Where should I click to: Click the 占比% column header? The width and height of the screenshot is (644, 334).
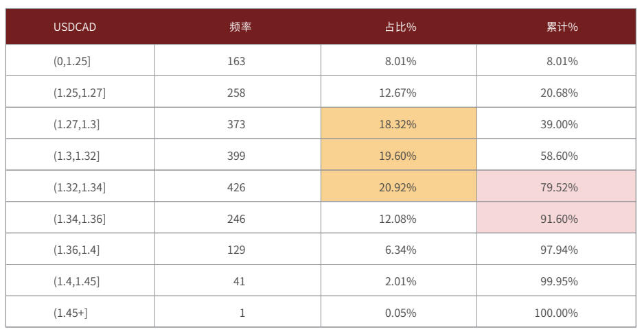400,27
